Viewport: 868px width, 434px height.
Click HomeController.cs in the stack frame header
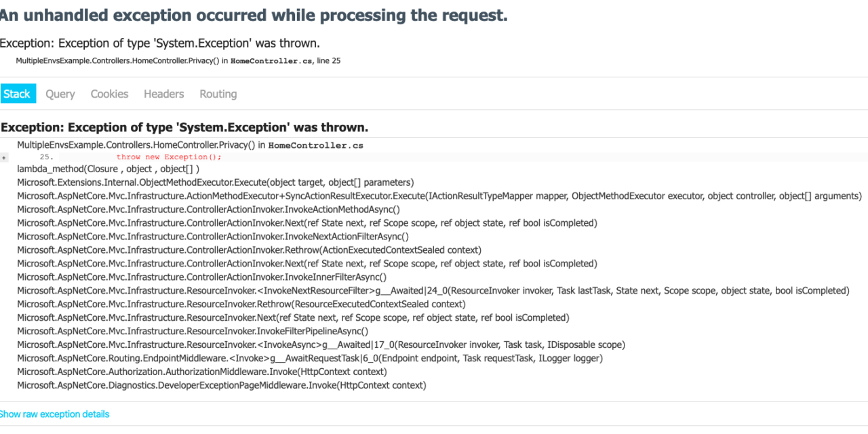(x=315, y=145)
